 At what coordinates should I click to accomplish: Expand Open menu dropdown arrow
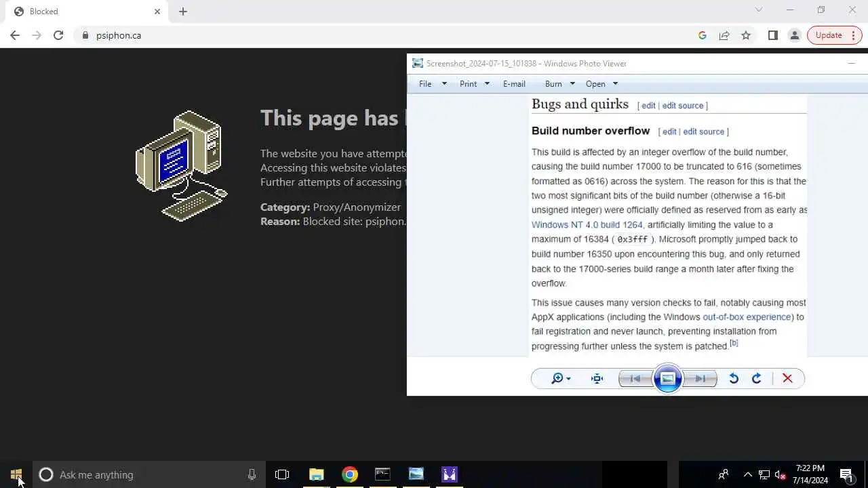pos(615,84)
